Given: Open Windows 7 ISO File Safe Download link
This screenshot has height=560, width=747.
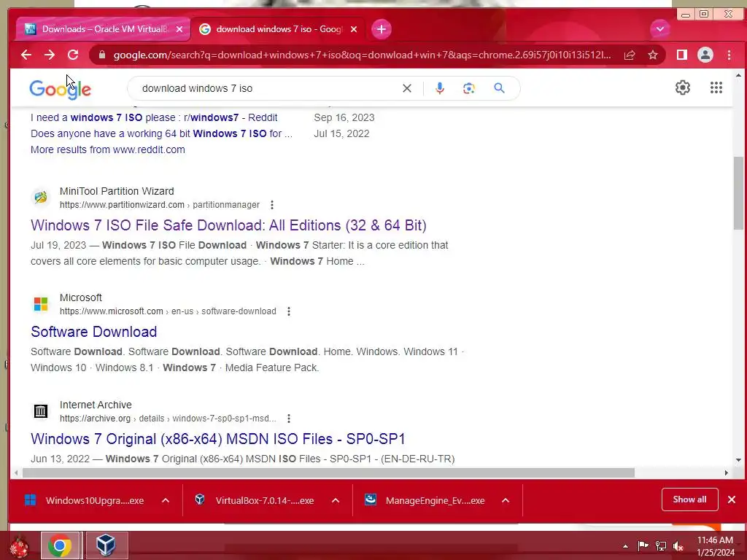Looking at the screenshot, I should tap(228, 225).
